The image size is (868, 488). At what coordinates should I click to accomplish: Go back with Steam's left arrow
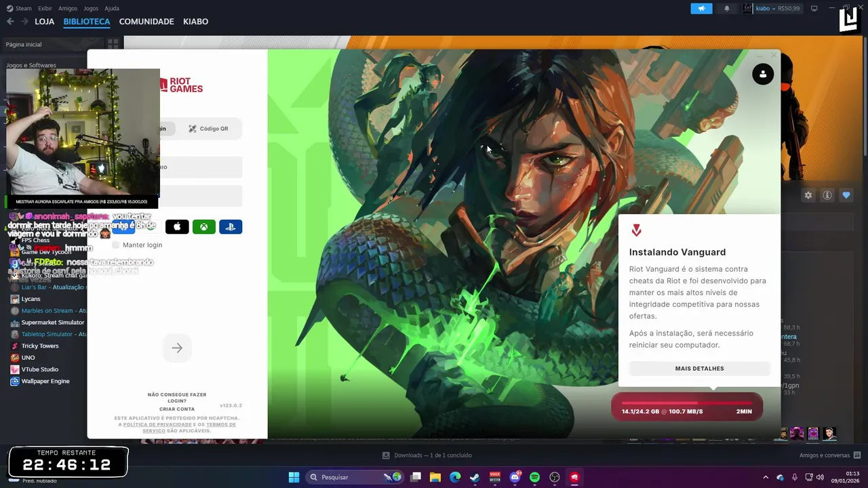pyautogui.click(x=10, y=22)
